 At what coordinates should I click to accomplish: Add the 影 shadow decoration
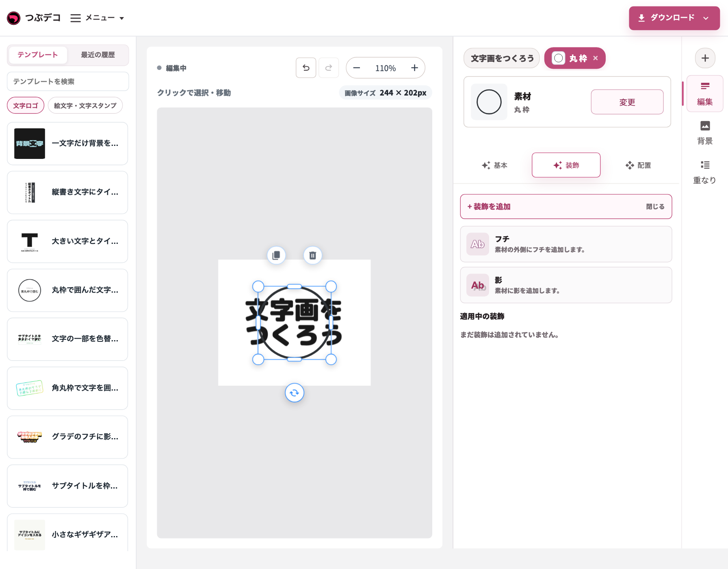566,285
